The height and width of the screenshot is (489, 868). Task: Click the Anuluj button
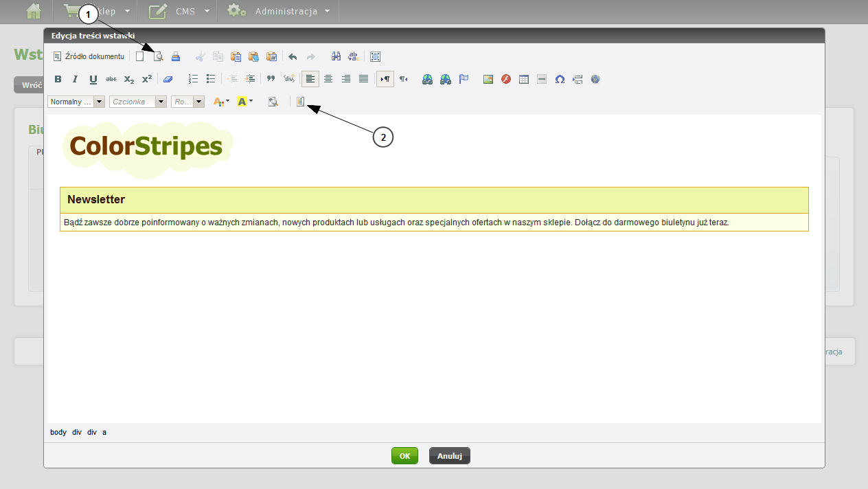[x=449, y=456]
